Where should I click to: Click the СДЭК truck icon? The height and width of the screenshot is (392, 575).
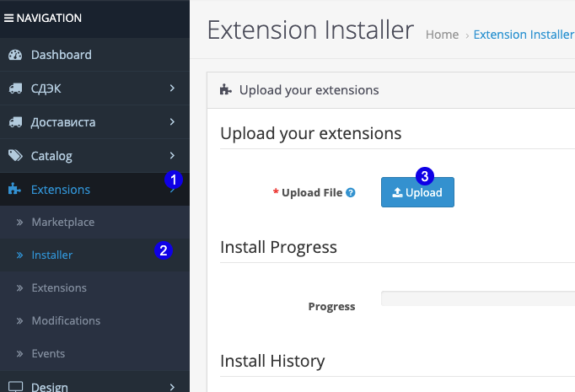[x=15, y=89]
